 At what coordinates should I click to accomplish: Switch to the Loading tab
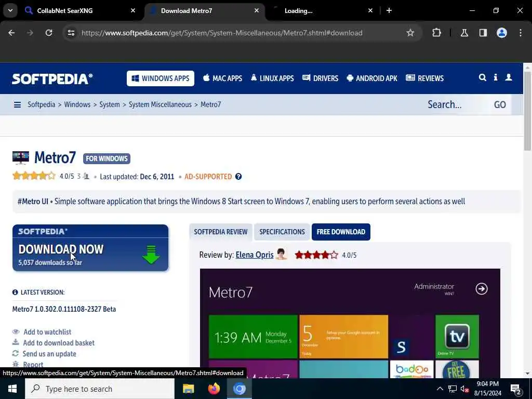pyautogui.click(x=322, y=10)
